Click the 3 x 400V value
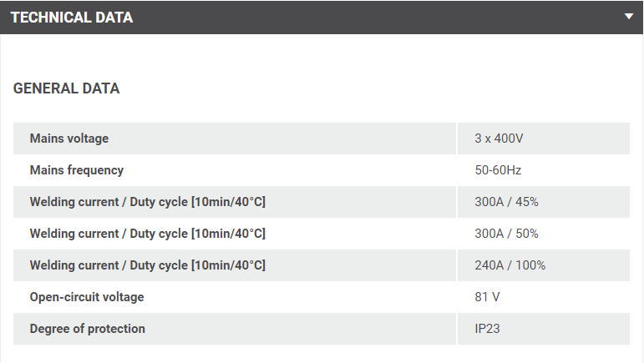The image size is (644, 363). [x=499, y=139]
